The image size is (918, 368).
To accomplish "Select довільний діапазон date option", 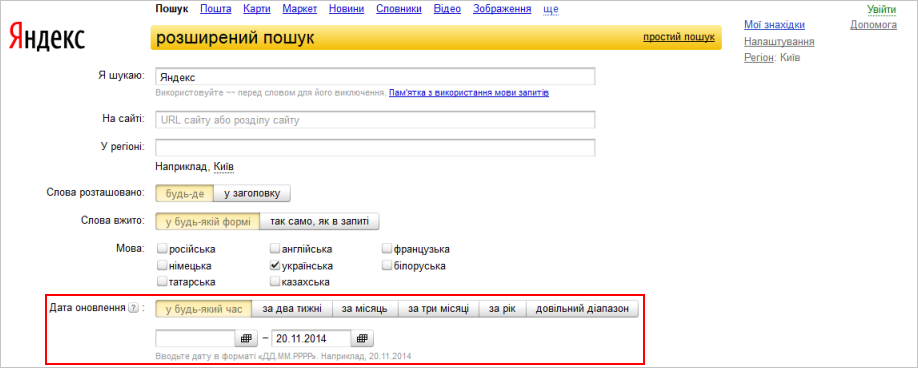I will point(582,309).
